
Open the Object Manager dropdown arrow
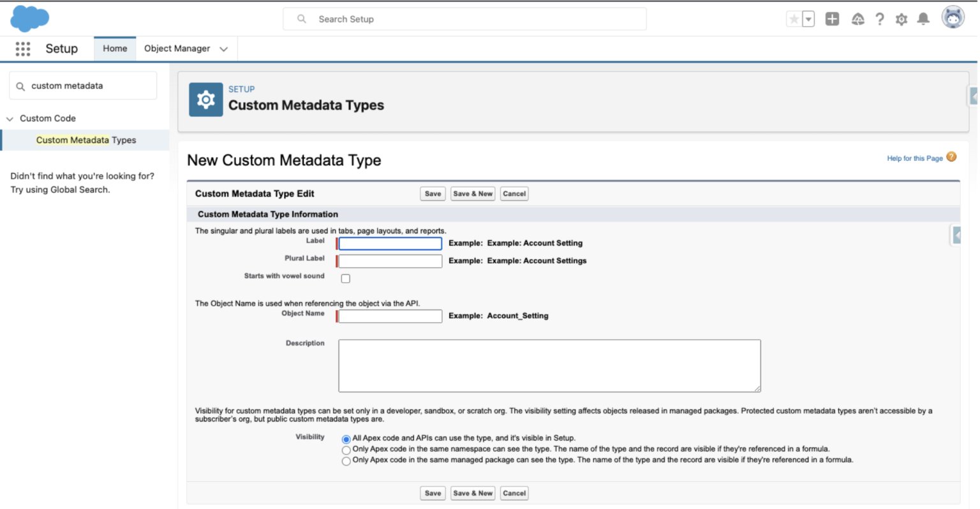(223, 49)
